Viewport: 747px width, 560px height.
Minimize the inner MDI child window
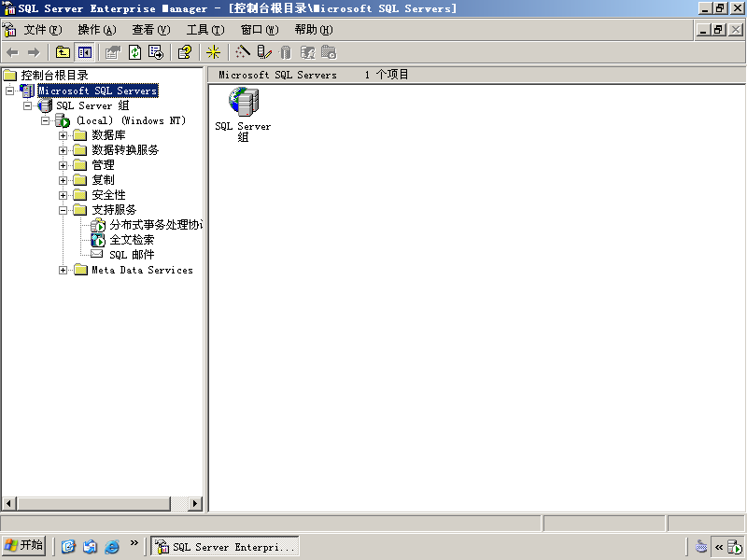(704, 30)
